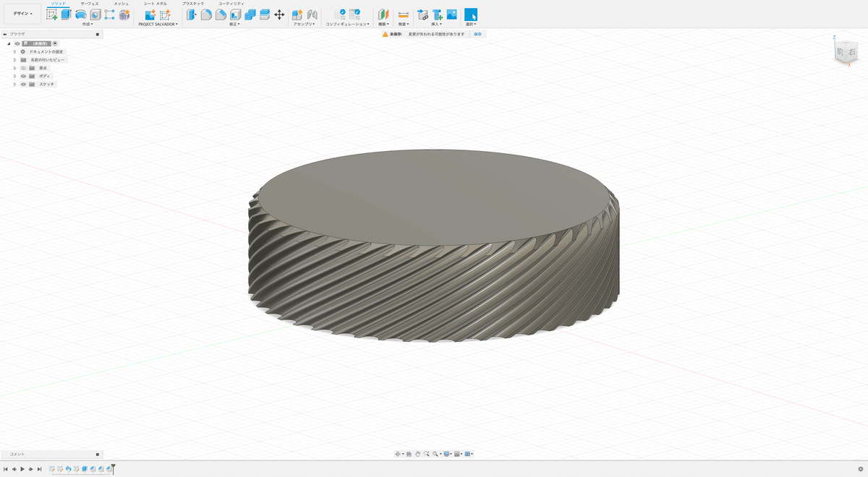
Task: Select the Hole tool icon
Action: [95, 14]
